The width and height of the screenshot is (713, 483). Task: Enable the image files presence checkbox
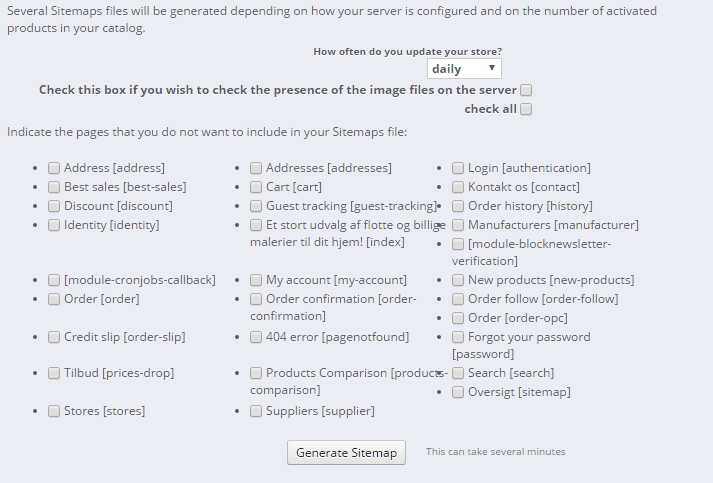click(526, 90)
